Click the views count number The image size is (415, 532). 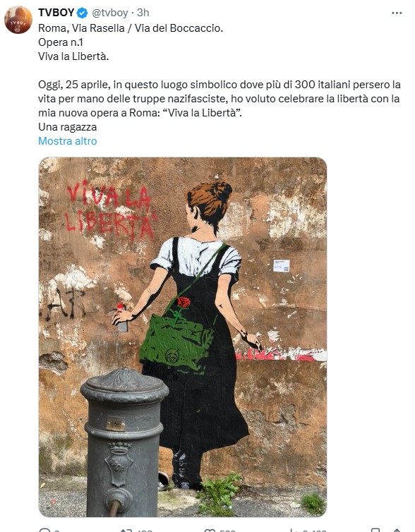[315, 531]
